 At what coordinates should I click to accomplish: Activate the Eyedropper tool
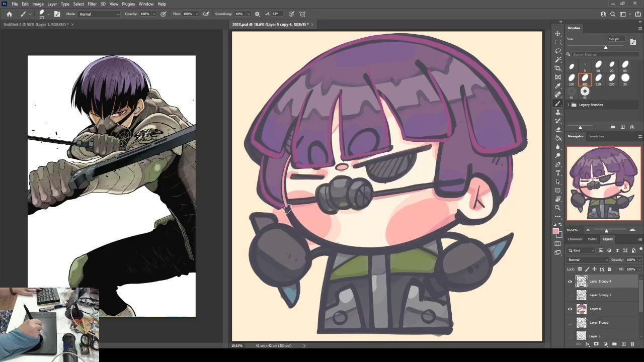pyautogui.click(x=557, y=85)
